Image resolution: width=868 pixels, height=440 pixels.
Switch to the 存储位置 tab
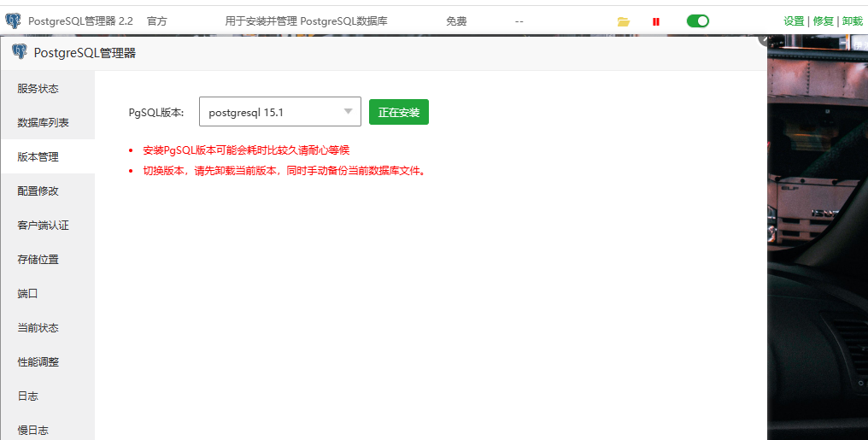coord(48,259)
